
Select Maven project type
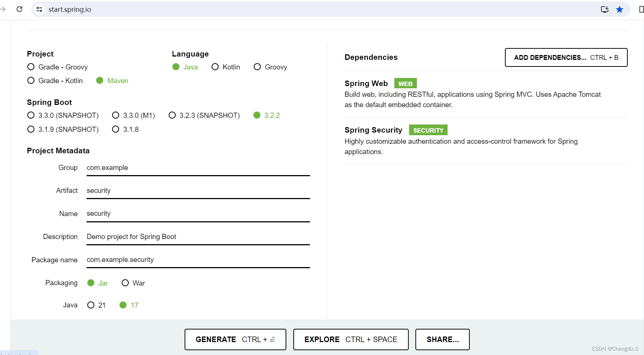(x=112, y=81)
